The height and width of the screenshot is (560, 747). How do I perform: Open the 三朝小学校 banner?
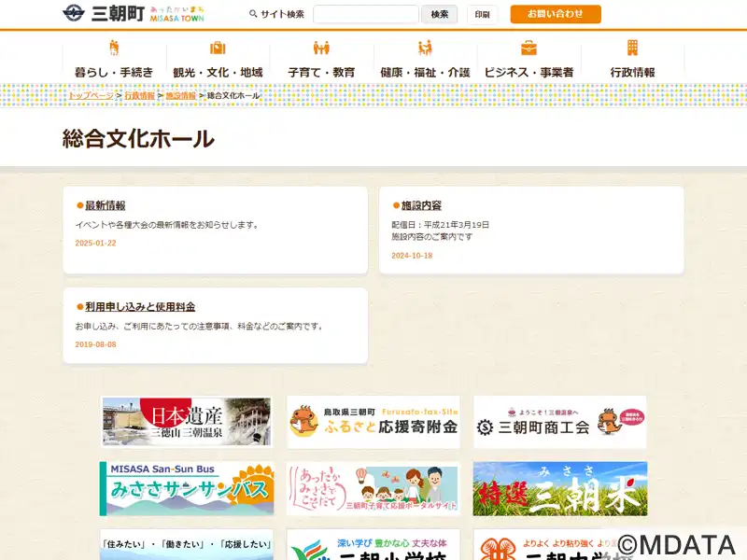(x=373, y=545)
